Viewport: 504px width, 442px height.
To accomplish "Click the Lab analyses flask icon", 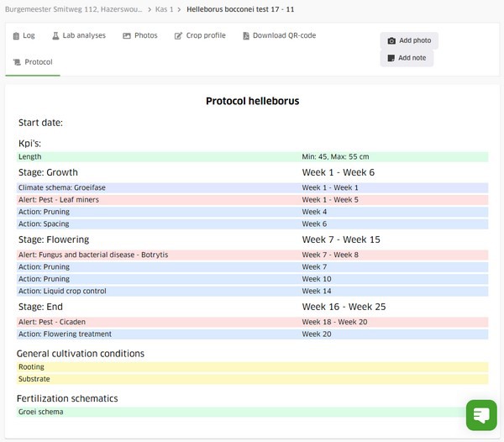I will click(x=56, y=36).
